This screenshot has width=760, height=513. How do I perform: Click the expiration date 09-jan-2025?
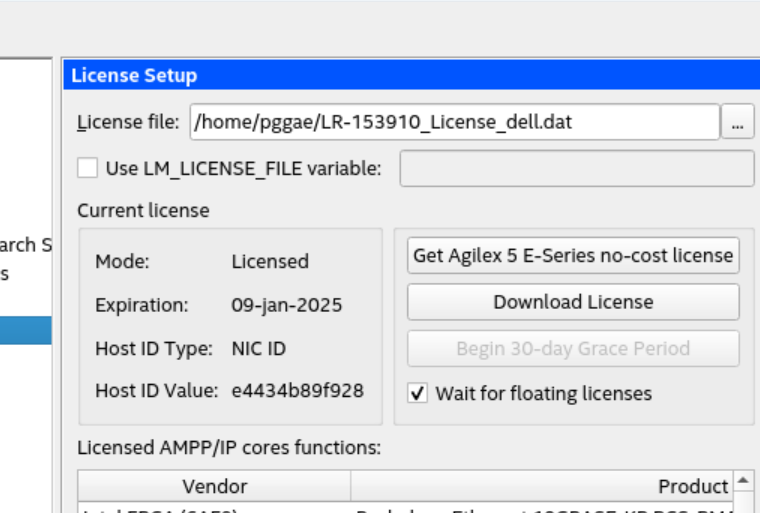point(286,305)
